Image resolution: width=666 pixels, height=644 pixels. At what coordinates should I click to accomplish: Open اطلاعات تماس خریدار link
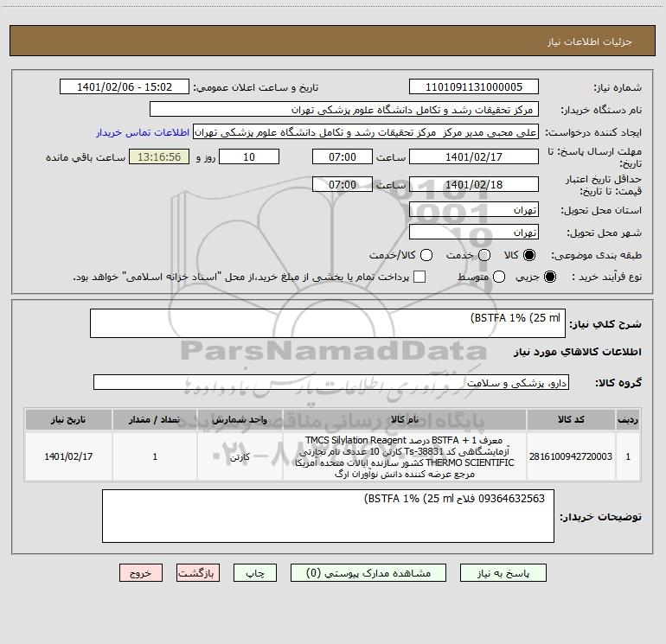pyautogui.click(x=143, y=132)
